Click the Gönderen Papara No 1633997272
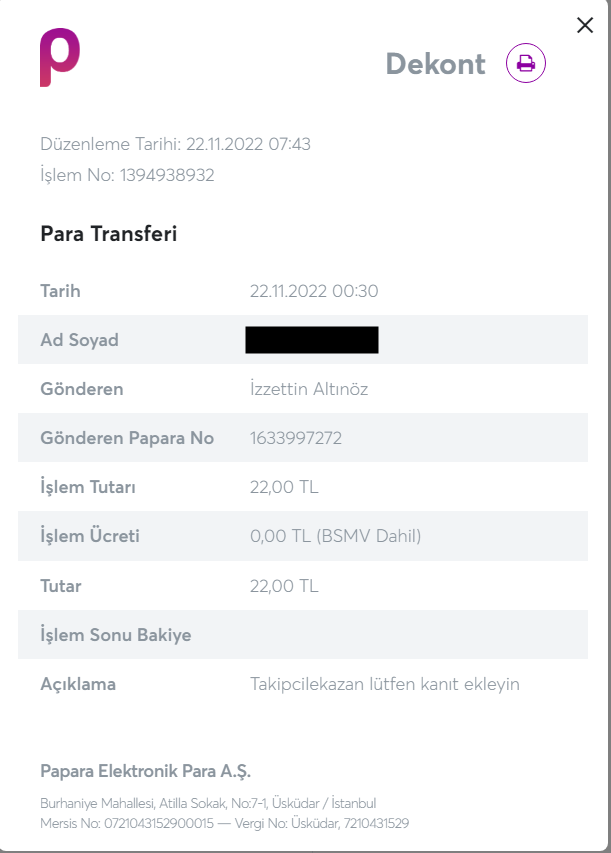 [x=297, y=438]
